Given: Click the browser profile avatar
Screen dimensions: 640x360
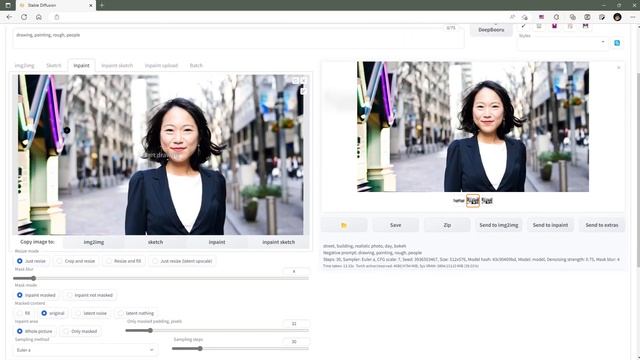Looking at the screenshot, I should point(617,17).
